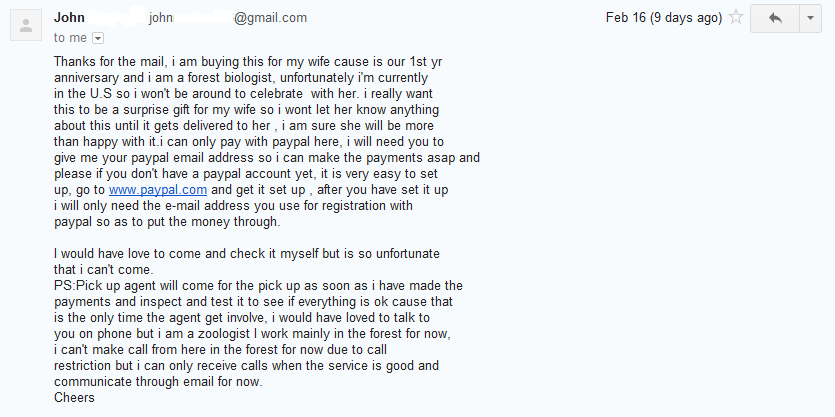
Task: Click the 'Cheers' sign-off text
Action: click(x=74, y=397)
